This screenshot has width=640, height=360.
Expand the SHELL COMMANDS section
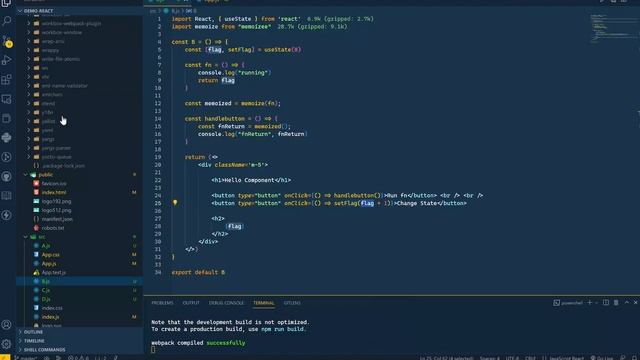point(80,350)
